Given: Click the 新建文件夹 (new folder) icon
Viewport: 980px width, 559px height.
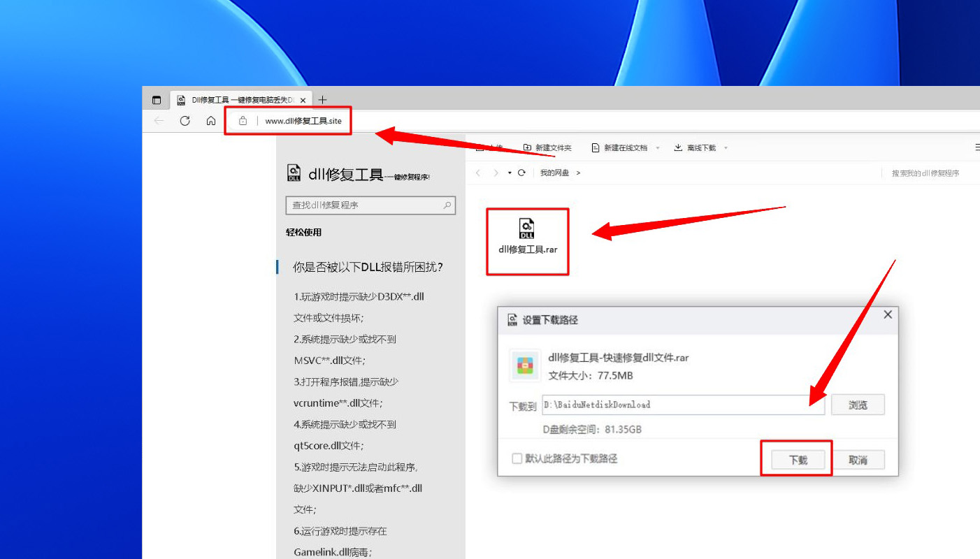Looking at the screenshot, I should (x=528, y=147).
